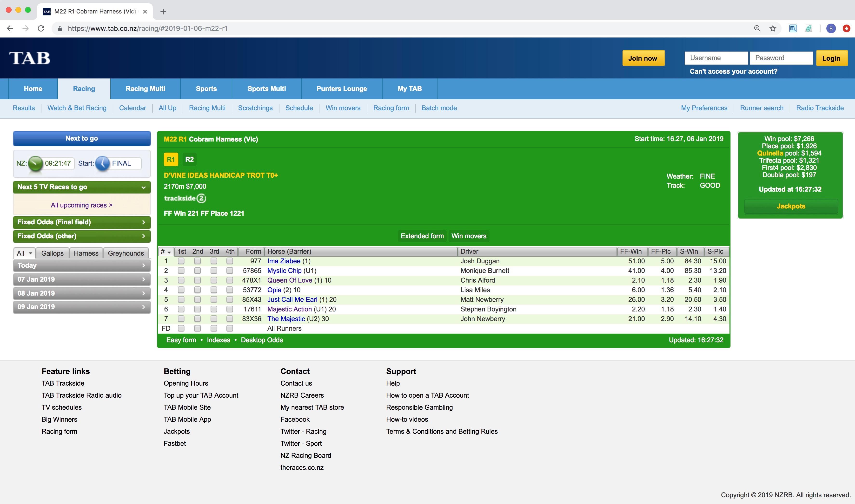Tick 4th checkbox for Opia
855x504 pixels.
(x=230, y=290)
